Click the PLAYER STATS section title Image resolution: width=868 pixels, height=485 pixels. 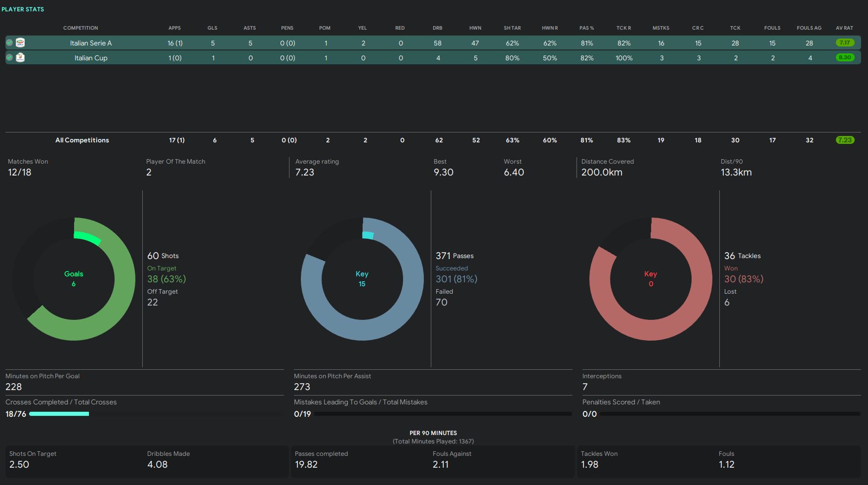[x=23, y=9]
